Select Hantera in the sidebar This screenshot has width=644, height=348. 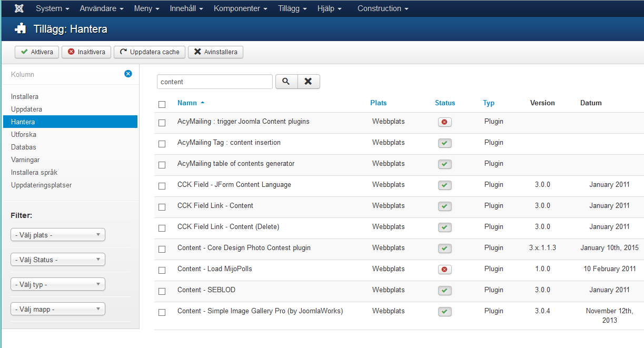pyautogui.click(x=70, y=122)
